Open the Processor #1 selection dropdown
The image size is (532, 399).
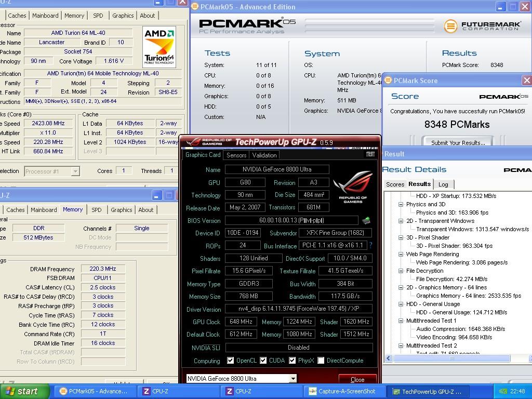[76, 171]
